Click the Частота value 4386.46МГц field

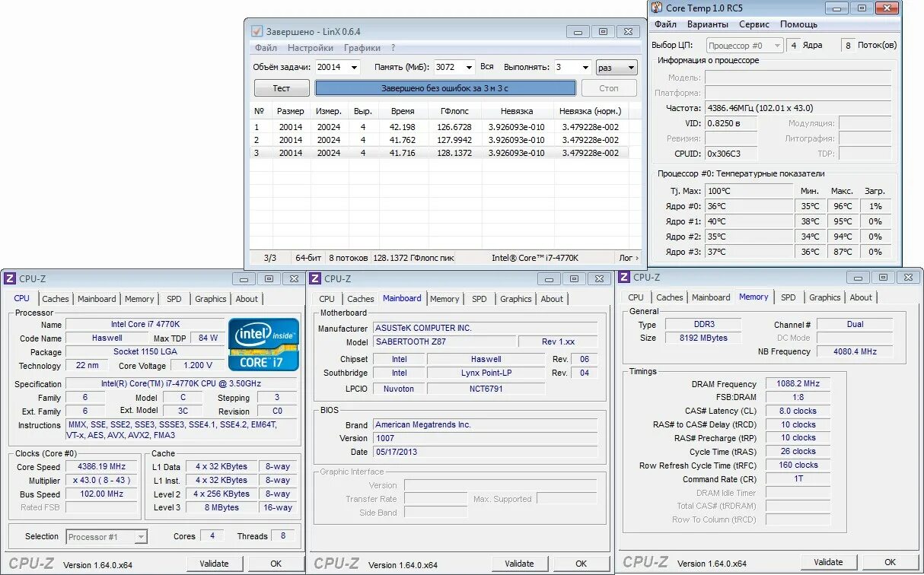[x=798, y=108]
